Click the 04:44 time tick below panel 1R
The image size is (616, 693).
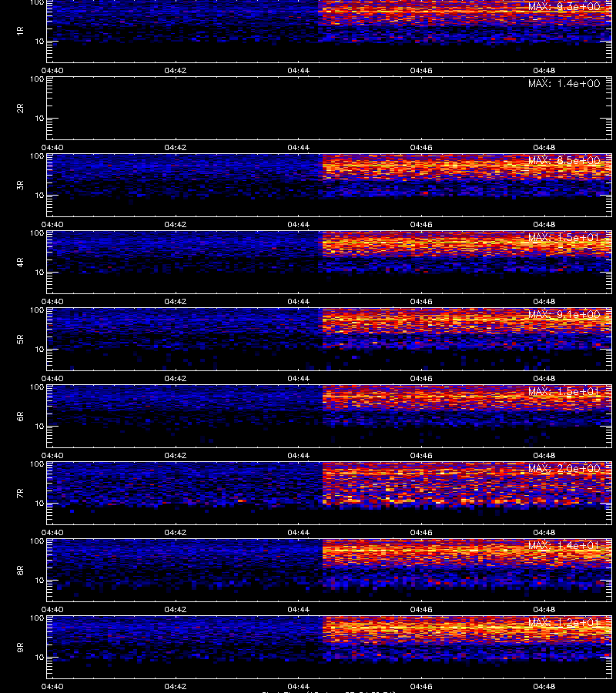point(298,71)
